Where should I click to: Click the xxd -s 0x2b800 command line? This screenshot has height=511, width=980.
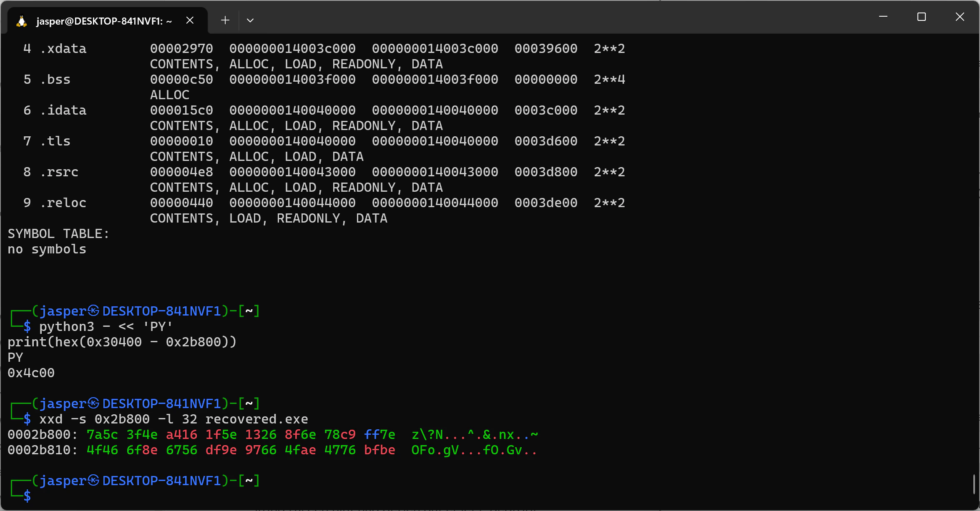[173, 419]
